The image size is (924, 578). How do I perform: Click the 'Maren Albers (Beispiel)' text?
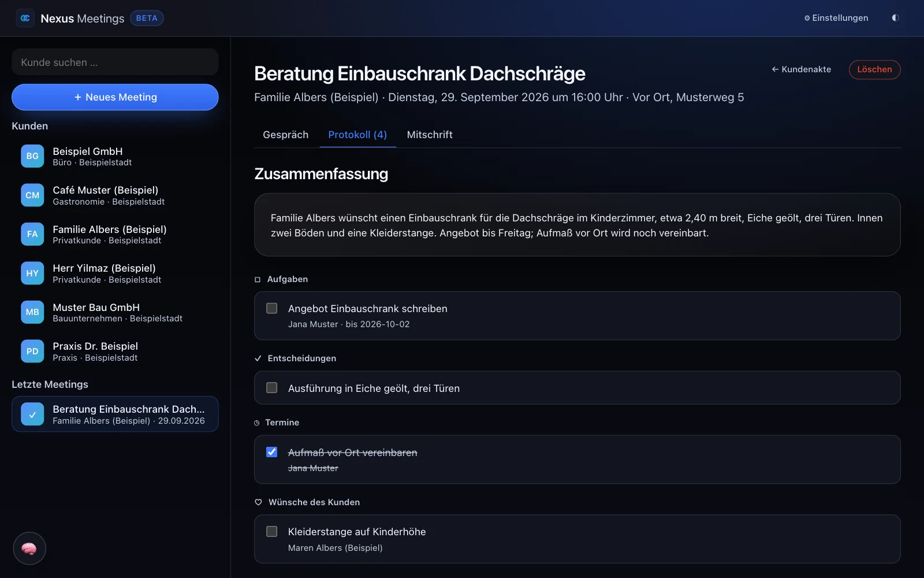tap(336, 548)
